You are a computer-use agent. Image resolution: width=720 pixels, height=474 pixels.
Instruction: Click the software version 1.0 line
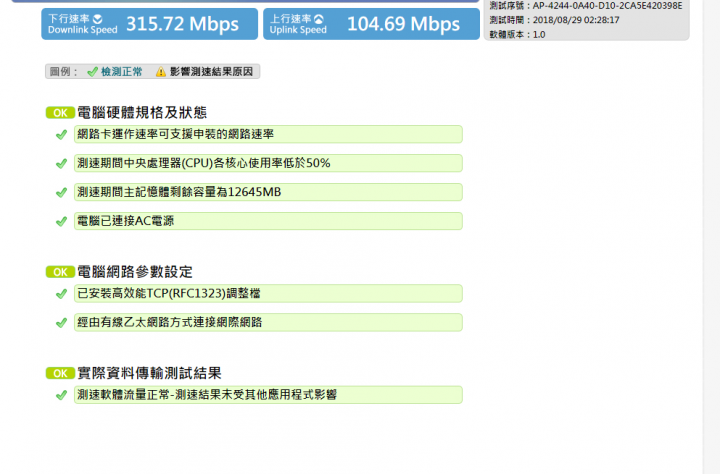point(517,34)
